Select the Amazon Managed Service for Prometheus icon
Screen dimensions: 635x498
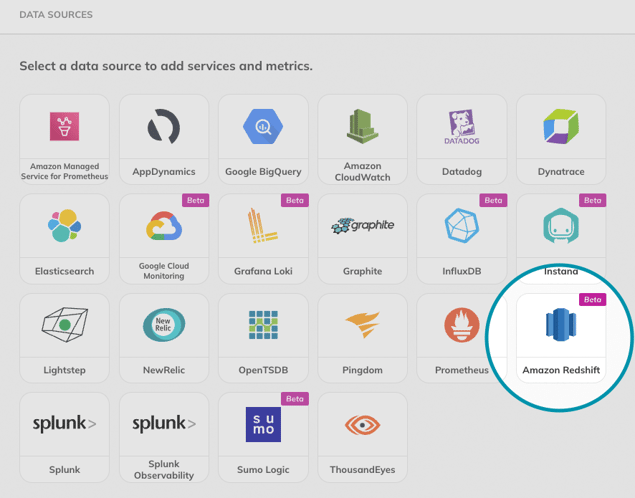coord(64,126)
